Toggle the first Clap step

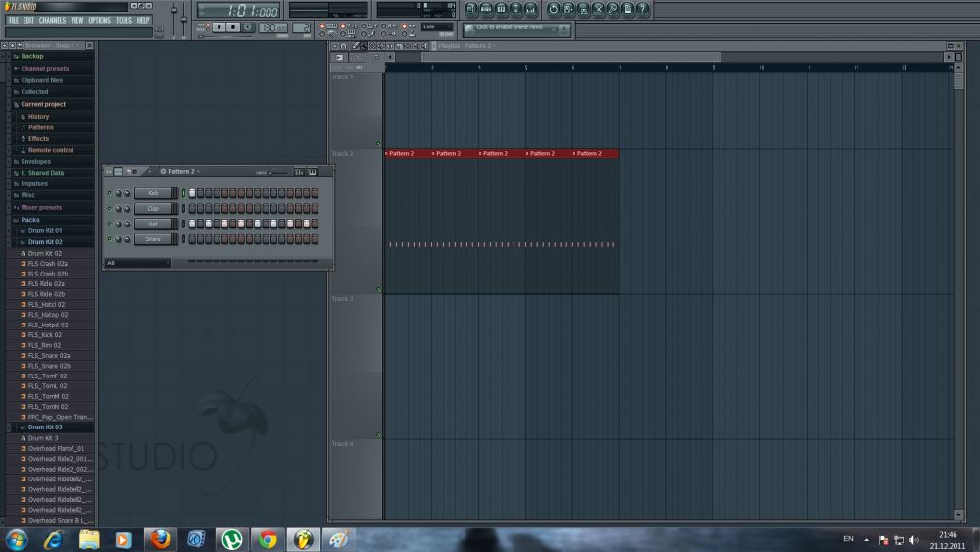192,208
